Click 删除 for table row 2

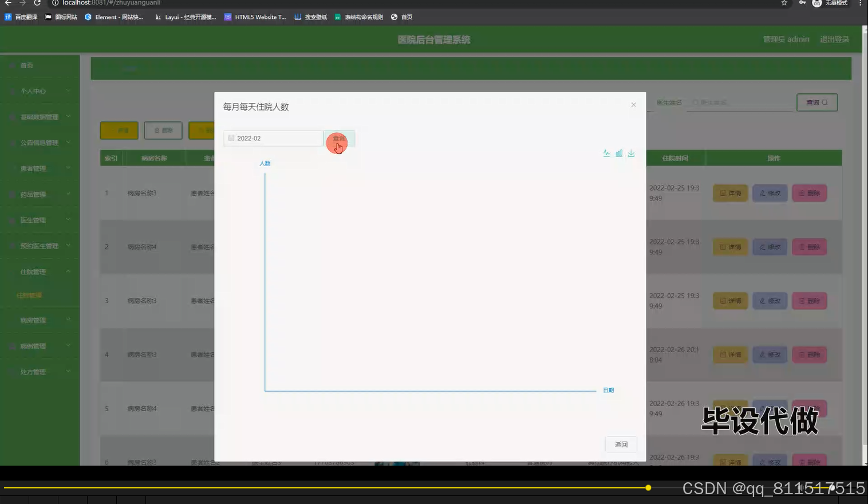(810, 247)
